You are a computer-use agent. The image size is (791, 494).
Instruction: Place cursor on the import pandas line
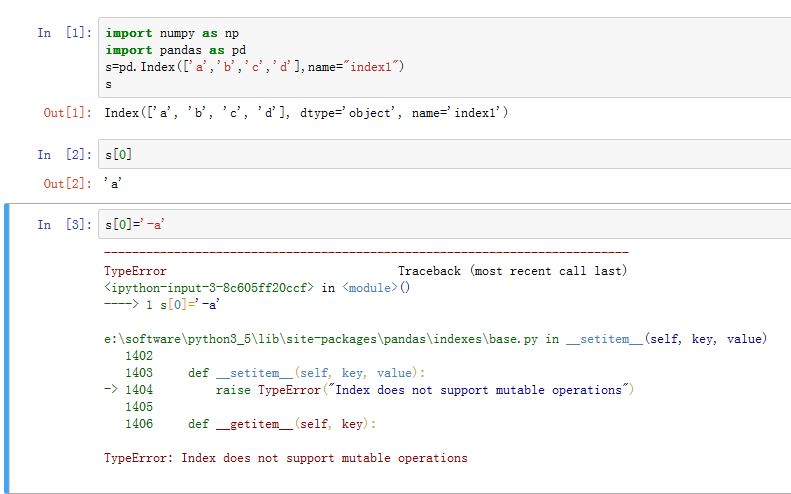tap(176, 50)
